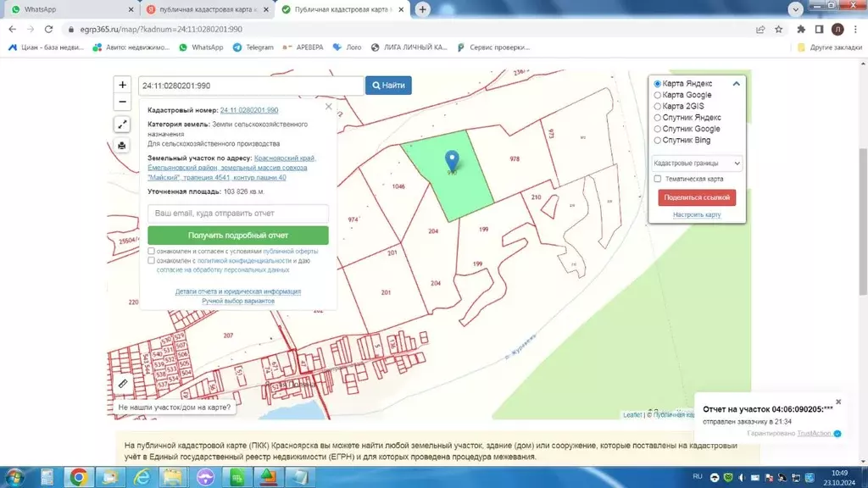Open Настроить карту link
Image resolution: width=868 pixels, height=488 pixels.
pyautogui.click(x=697, y=214)
